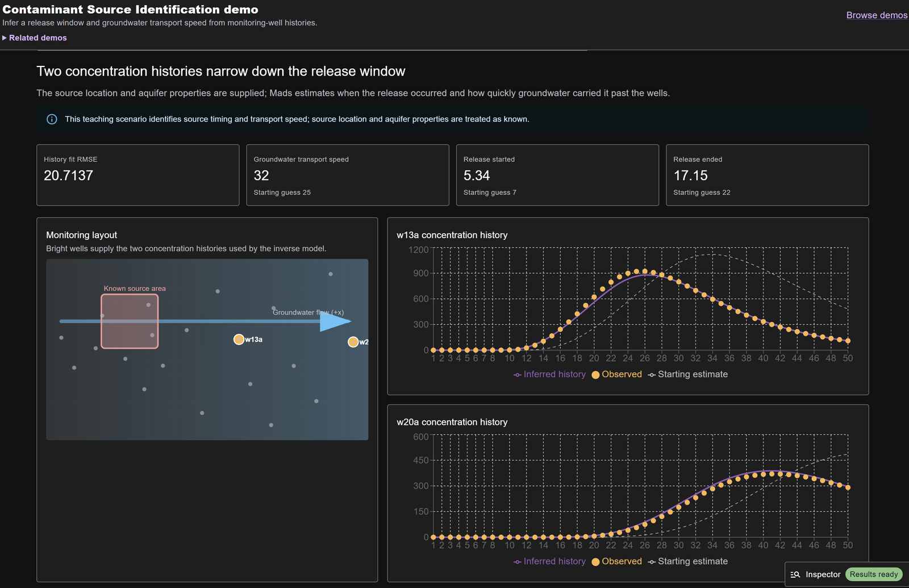
Task: Click the Monitoring layout heading
Action: [81, 235]
